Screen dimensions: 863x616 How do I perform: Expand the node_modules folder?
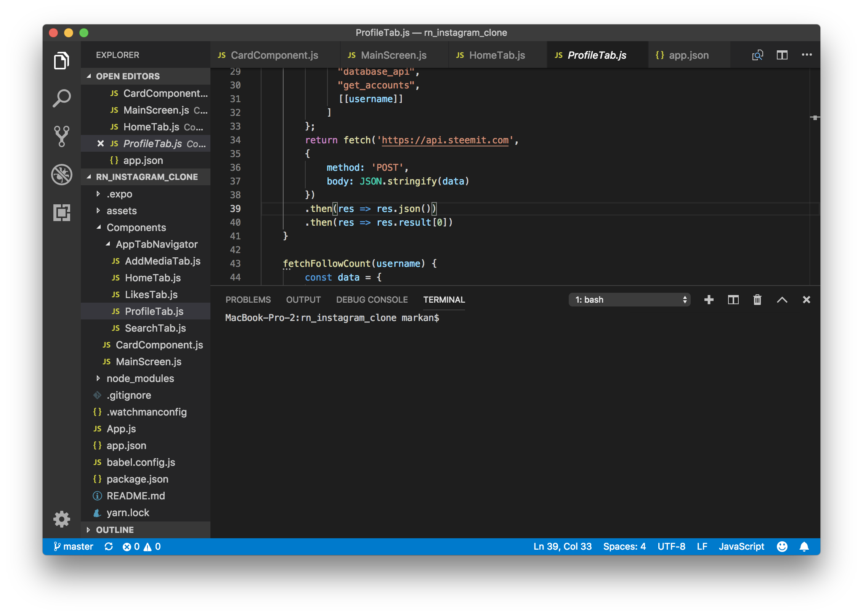[140, 379]
